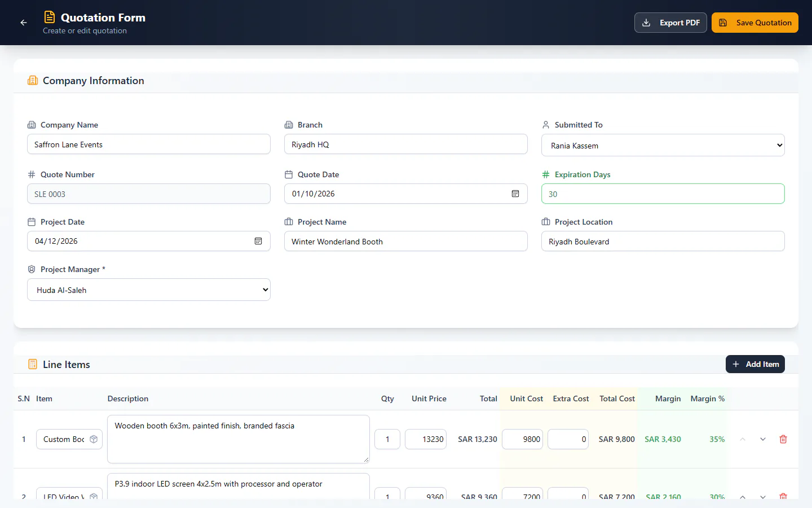Move line item 2 up with the chevron
Image resolution: width=812 pixels, height=508 pixels.
pyautogui.click(x=743, y=497)
